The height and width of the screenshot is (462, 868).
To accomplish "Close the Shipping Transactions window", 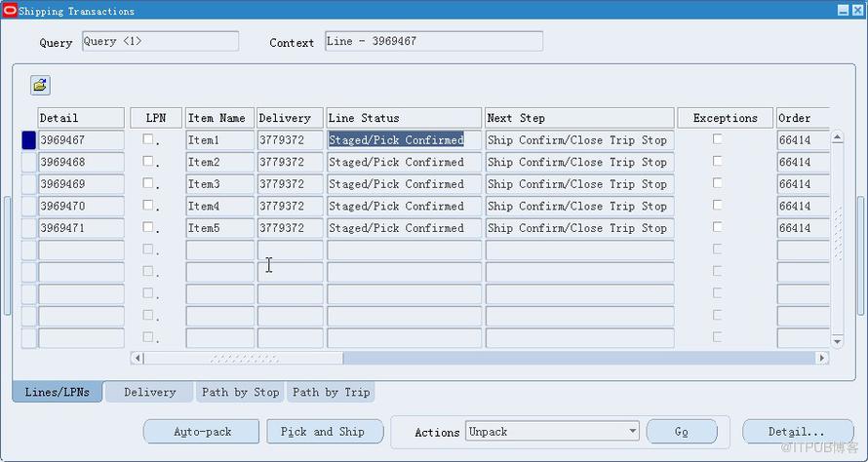I will 857,10.
